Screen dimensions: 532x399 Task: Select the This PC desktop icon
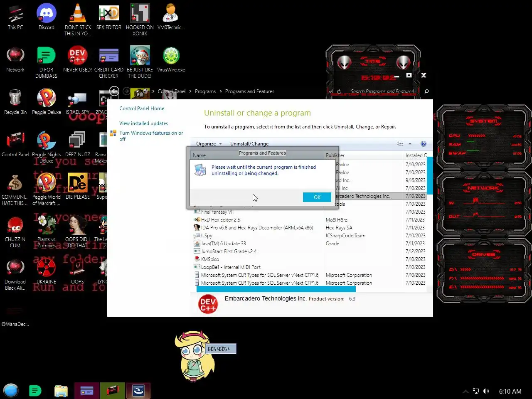coord(15,17)
